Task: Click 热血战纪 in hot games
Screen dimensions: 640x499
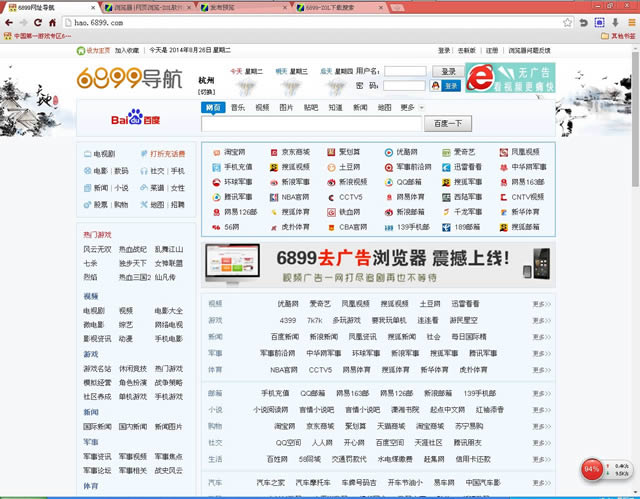Action: click(x=133, y=249)
